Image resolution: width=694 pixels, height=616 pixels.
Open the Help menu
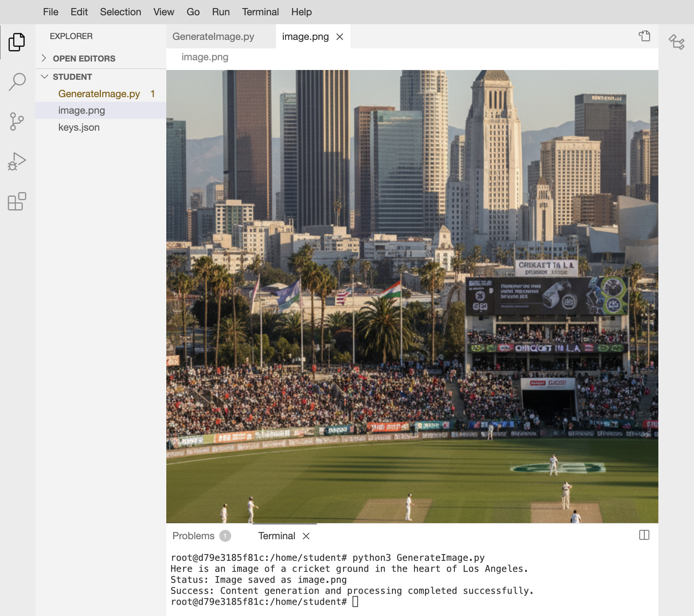pos(301,12)
